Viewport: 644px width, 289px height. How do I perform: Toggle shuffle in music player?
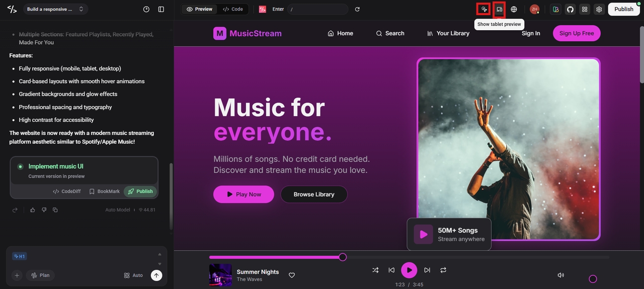375,270
